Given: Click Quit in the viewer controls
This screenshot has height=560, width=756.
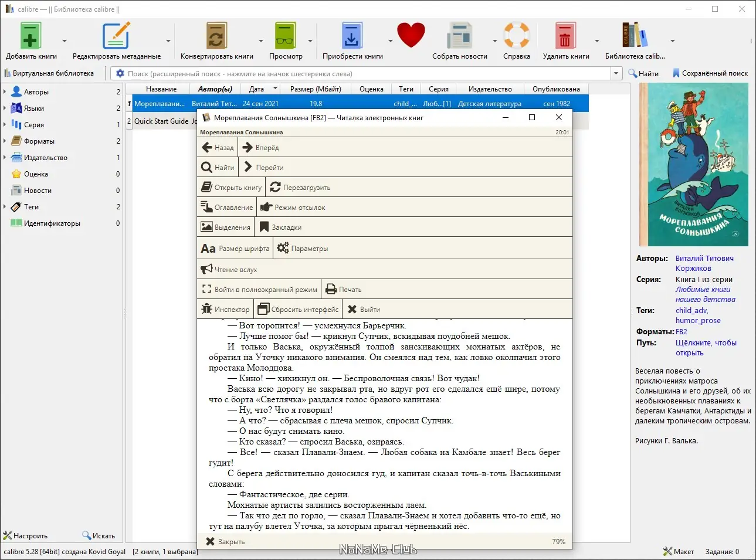Looking at the screenshot, I should click(364, 310).
